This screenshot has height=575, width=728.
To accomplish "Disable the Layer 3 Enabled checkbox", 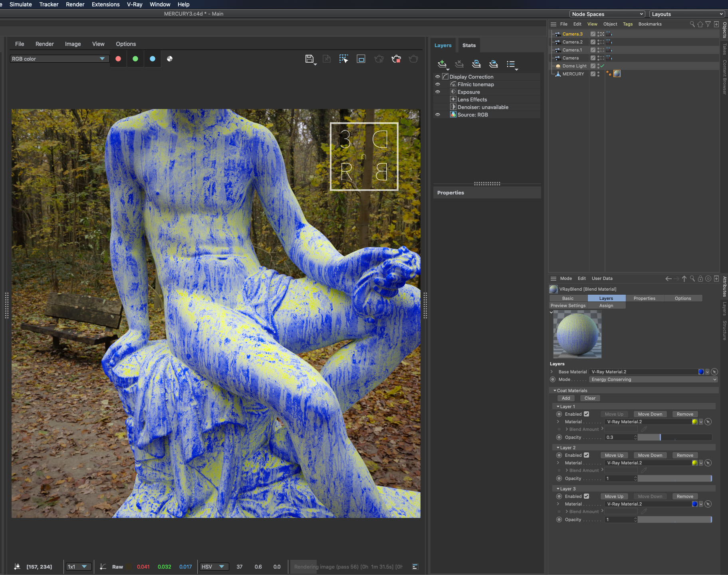I will coord(586,496).
